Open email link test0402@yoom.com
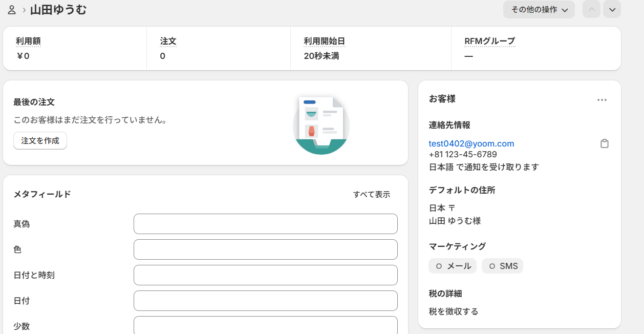The width and height of the screenshot is (644, 334). point(471,144)
